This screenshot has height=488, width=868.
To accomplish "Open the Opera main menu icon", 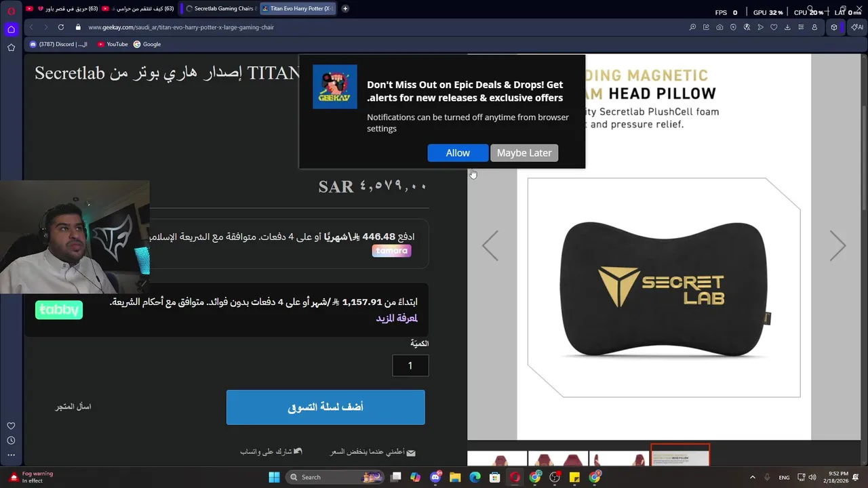I will click(11, 11).
